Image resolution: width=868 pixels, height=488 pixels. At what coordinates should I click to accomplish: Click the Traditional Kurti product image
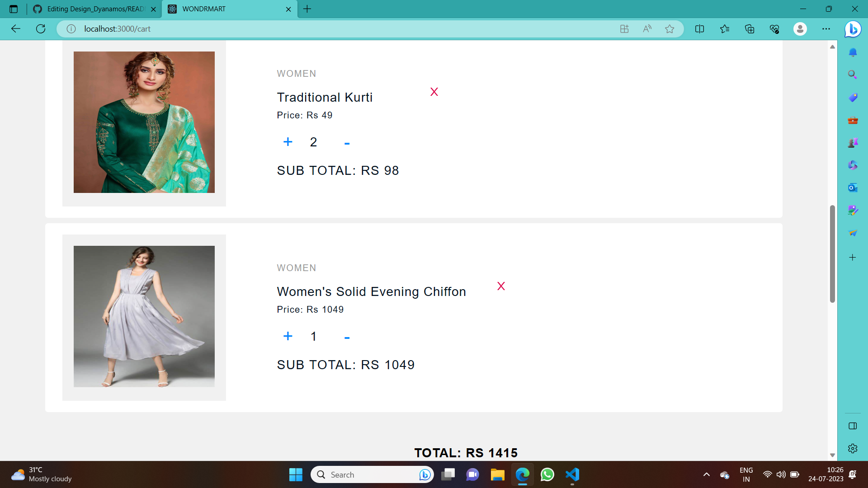(144, 122)
